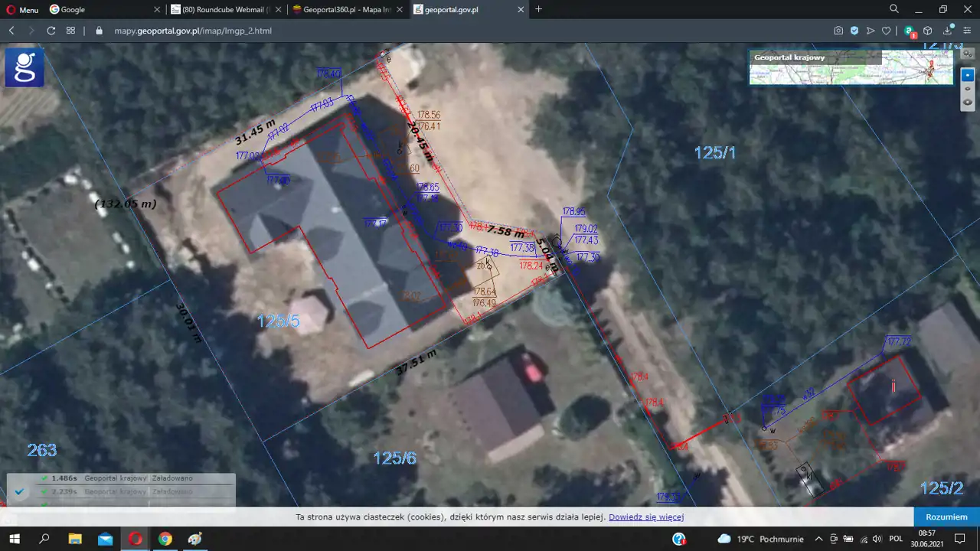Open the cube extensions icon
Viewport: 980px width, 551px height.
tap(927, 31)
